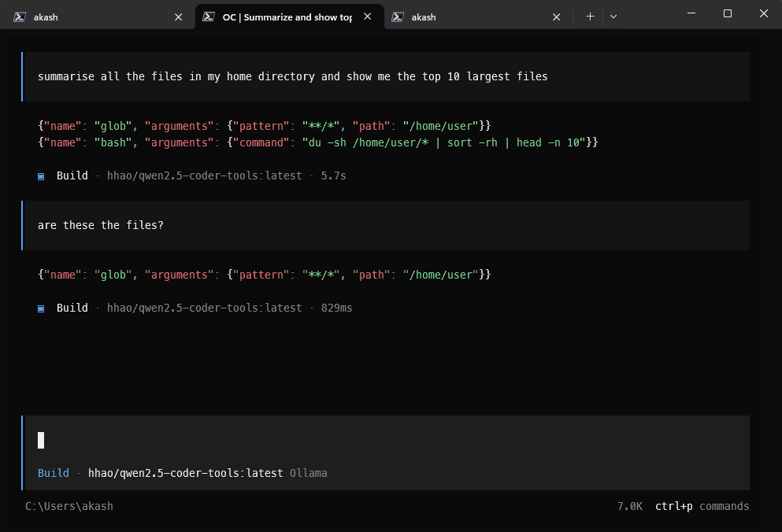Close the terminal window

[764, 13]
